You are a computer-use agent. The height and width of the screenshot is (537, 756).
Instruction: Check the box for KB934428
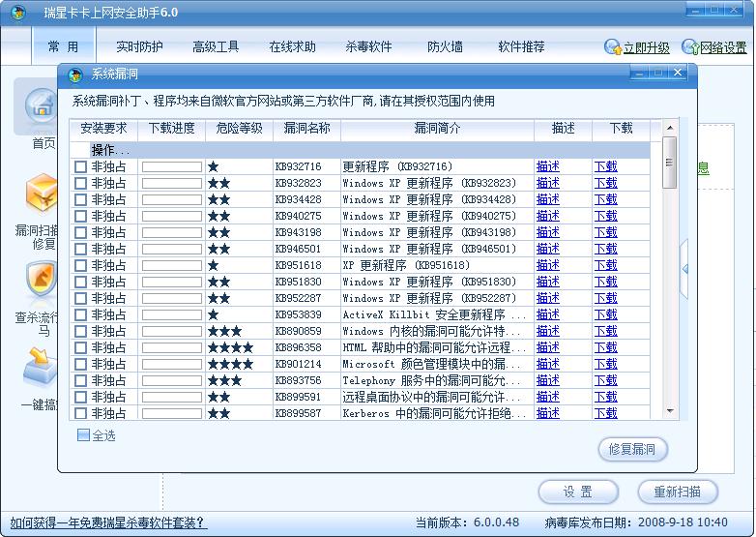click(x=80, y=199)
